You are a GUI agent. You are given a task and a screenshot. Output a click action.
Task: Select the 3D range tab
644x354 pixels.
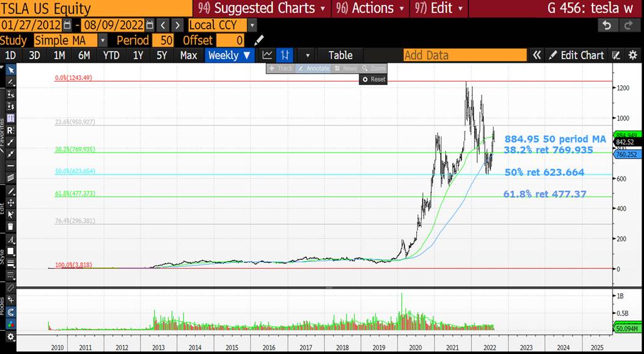(x=34, y=55)
